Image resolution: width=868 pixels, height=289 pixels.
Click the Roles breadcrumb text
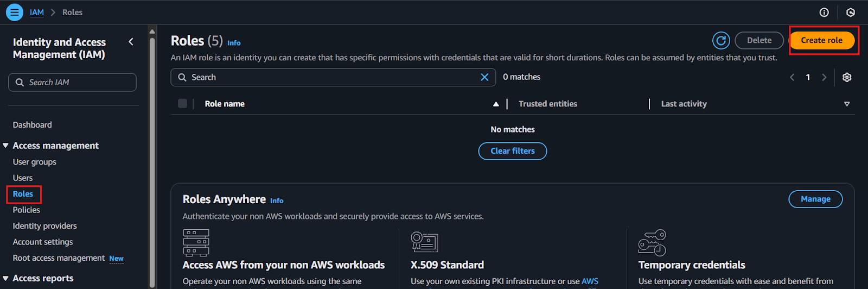click(72, 12)
